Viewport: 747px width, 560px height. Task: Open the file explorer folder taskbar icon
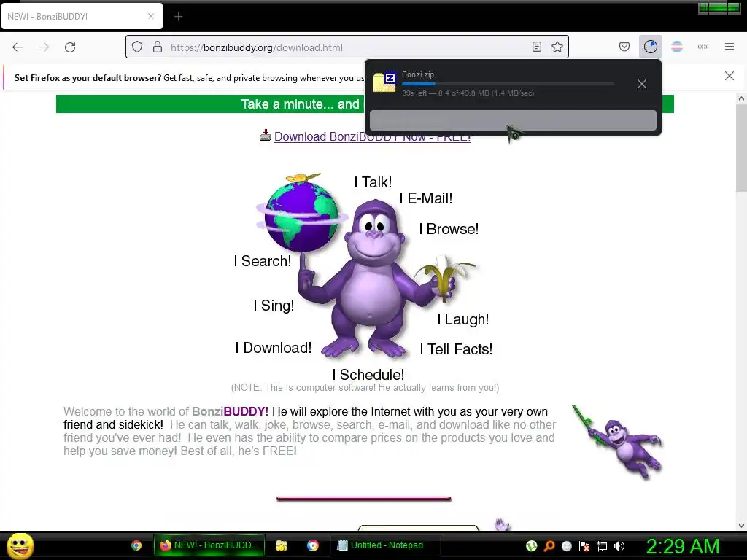coord(282,545)
